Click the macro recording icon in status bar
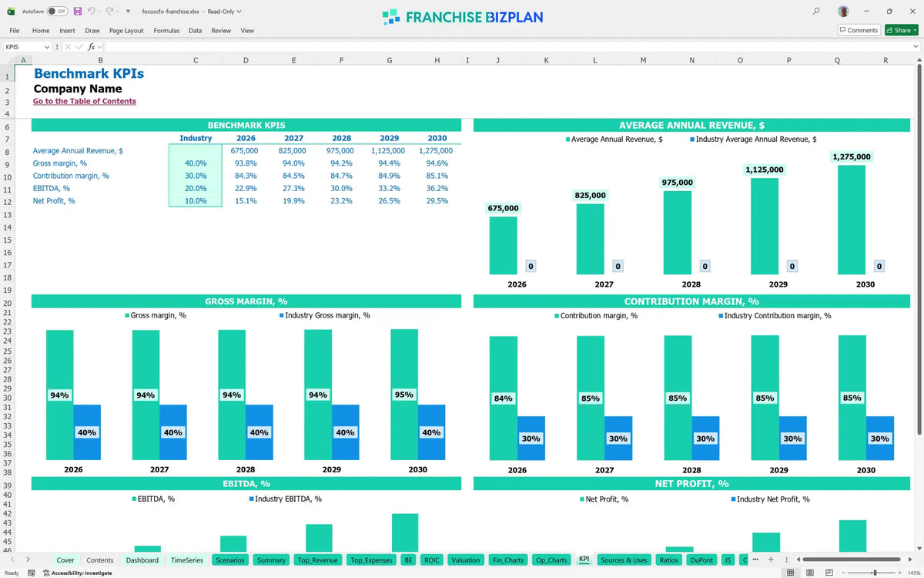Viewport: 924px width, 578px height. tap(31, 573)
